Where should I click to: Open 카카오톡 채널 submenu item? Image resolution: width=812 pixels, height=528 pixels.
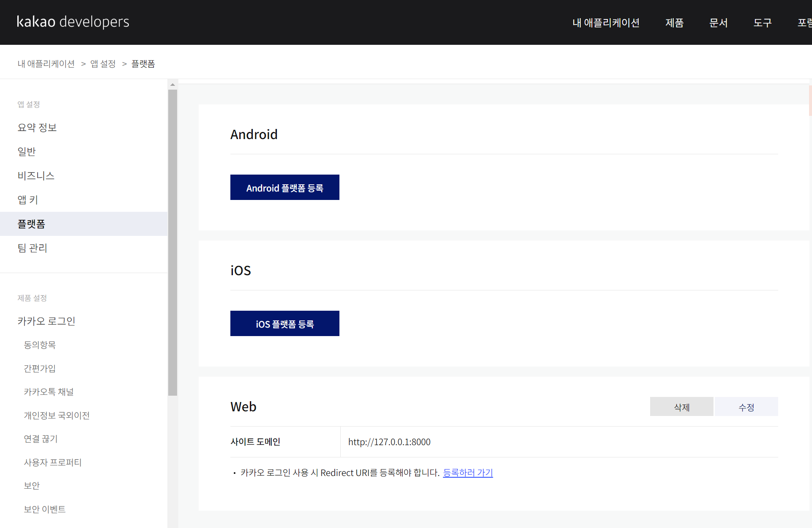pos(49,392)
